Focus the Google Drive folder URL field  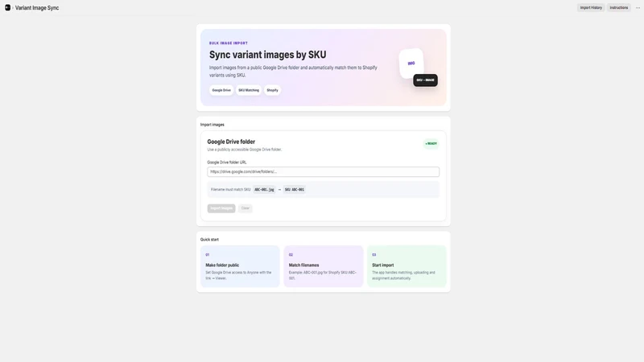click(x=324, y=171)
